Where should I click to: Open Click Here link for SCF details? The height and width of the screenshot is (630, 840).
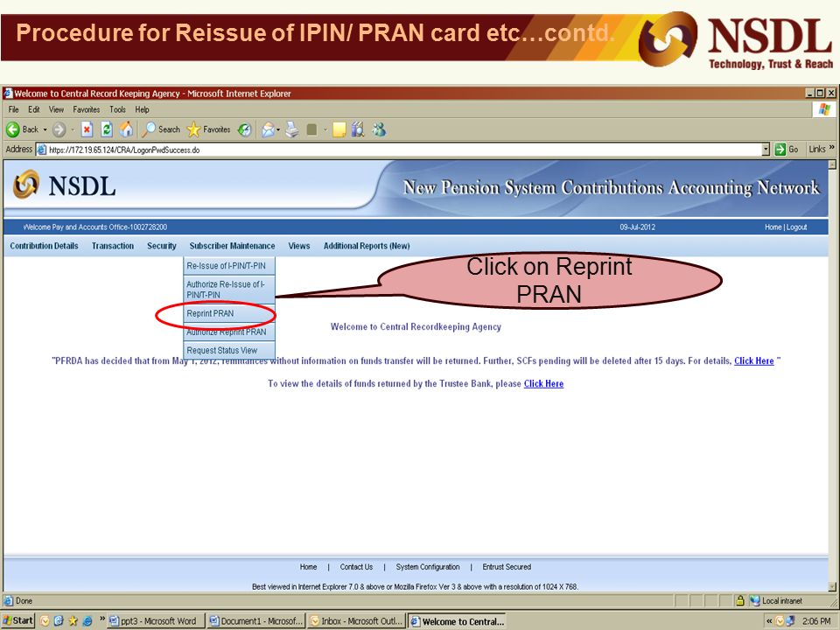(753, 361)
